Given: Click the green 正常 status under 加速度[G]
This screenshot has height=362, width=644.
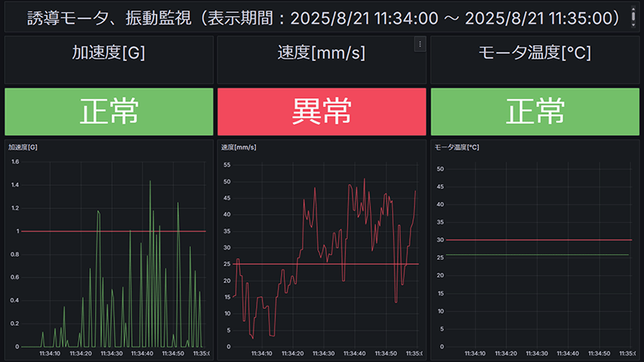Looking at the screenshot, I should pos(109,112).
